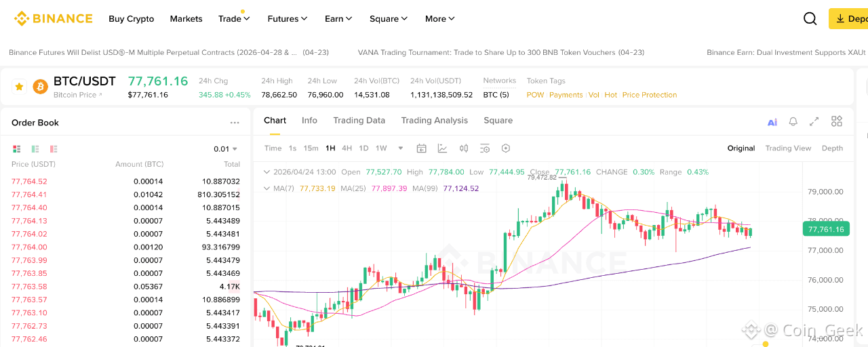Show both bids and asks order book view
This screenshot has width=868, height=347.
coord(17,148)
